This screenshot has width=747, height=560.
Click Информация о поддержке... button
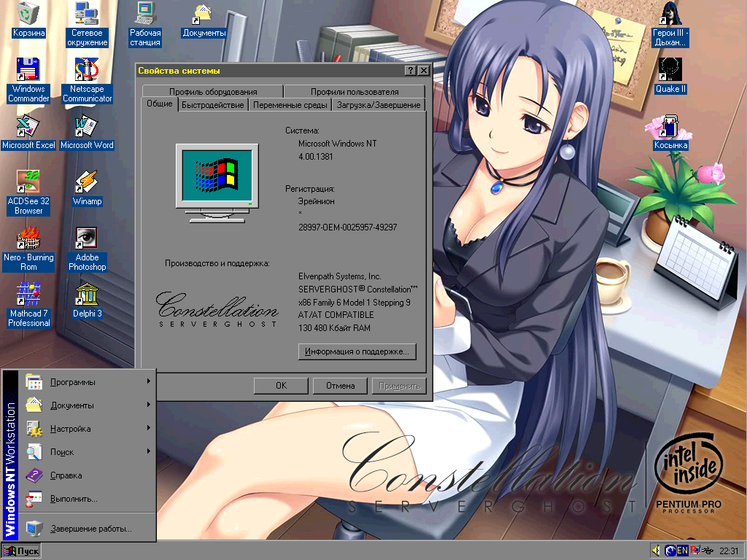(x=357, y=351)
